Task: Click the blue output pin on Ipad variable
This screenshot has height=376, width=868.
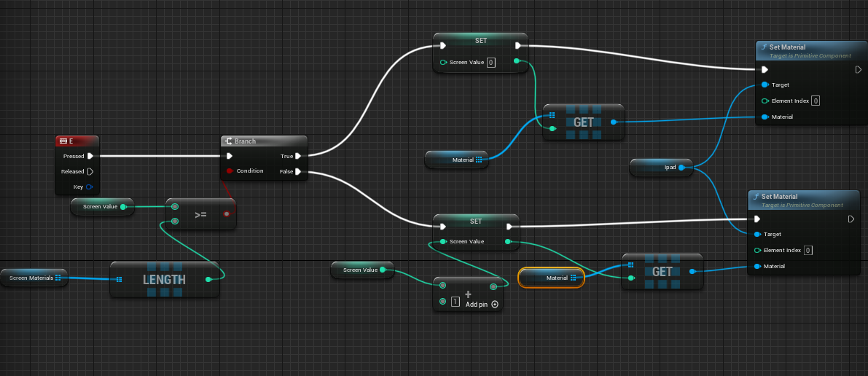Action: pyautogui.click(x=681, y=168)
